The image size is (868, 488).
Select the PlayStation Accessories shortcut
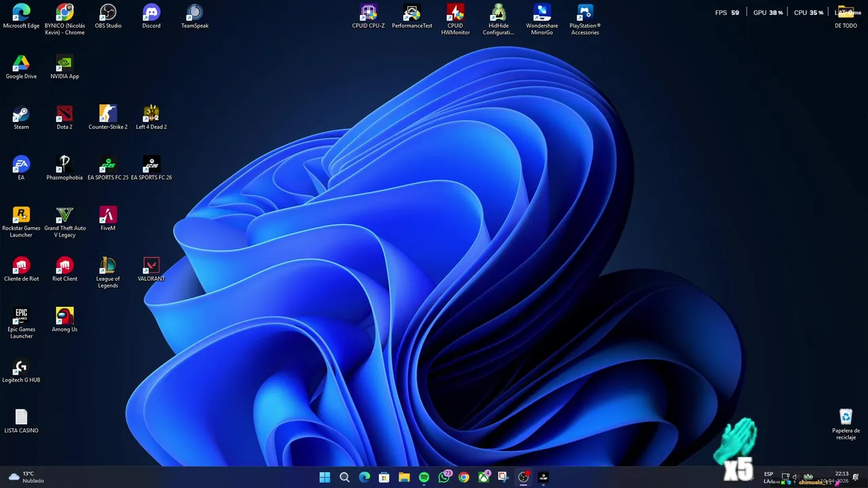(585, 20)
